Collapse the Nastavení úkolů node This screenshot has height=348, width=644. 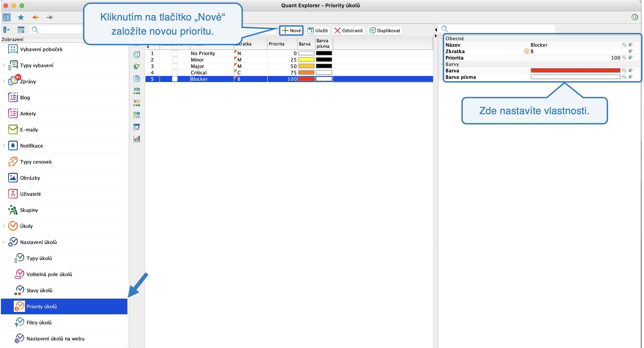coord(4,242)
